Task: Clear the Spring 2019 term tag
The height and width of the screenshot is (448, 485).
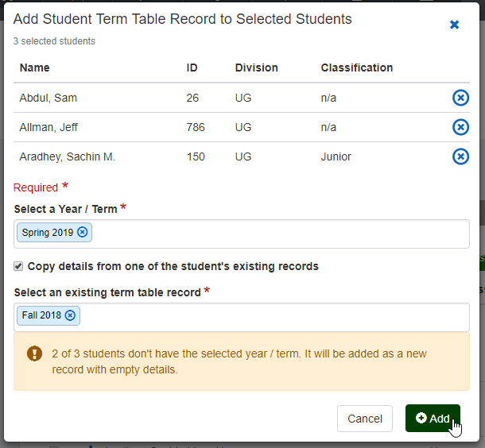Action: coord(83,233)
